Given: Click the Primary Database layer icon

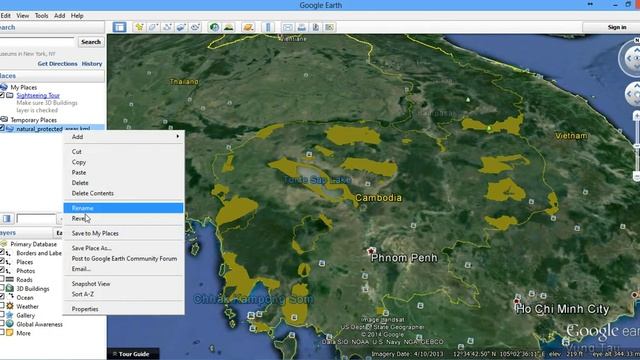Looking at the screenshot, I should (4, 244).
